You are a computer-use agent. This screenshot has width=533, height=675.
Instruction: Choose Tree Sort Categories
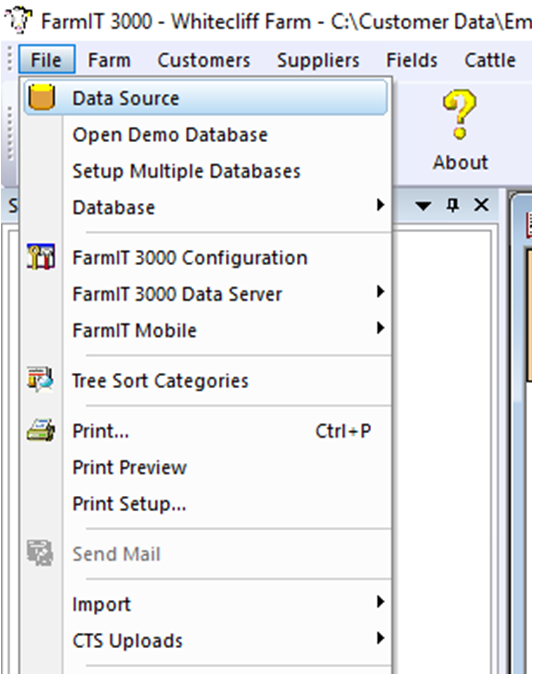pos(206,381)
